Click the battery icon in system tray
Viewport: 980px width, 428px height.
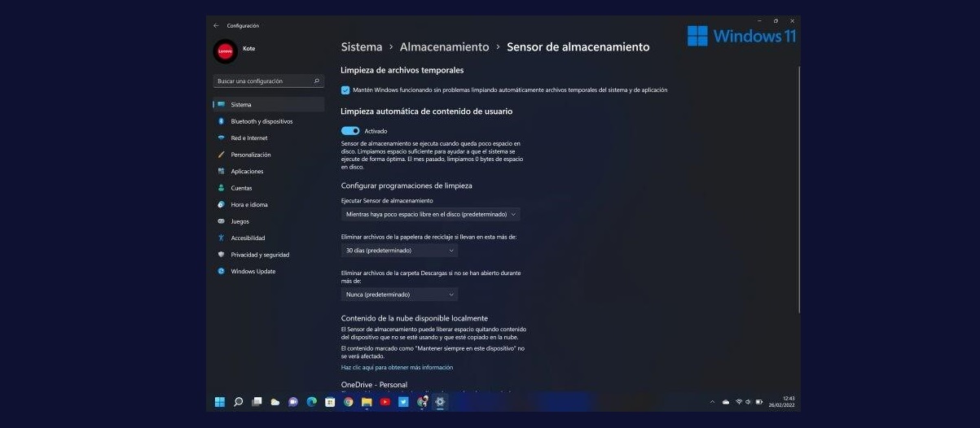click(x=759, y=402)
